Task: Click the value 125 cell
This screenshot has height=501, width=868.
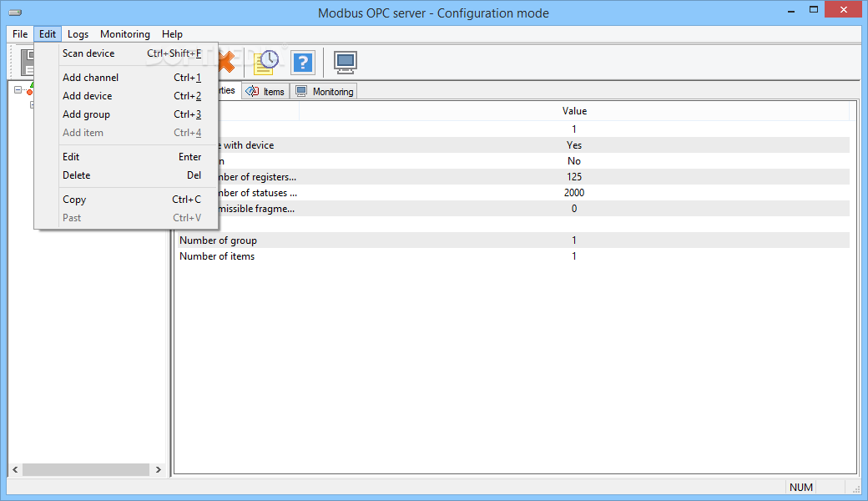Action: 574,176
